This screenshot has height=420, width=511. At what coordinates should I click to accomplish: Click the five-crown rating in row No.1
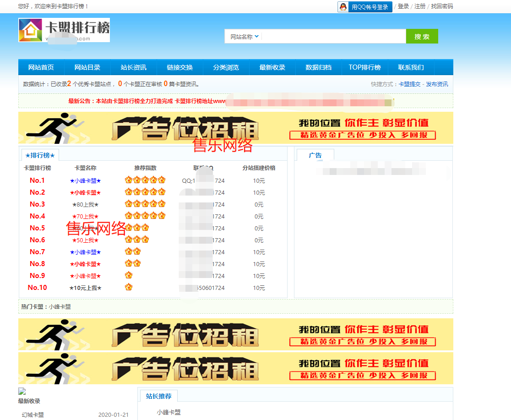[145, 180]
